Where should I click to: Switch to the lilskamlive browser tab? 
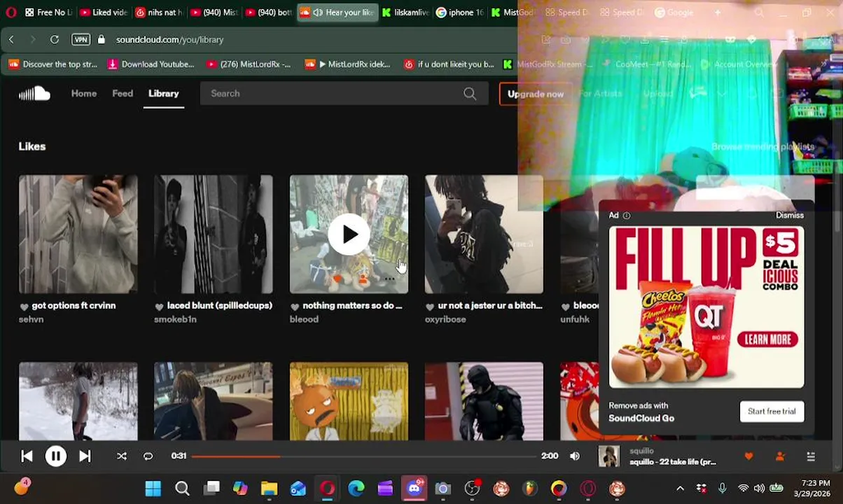pos(405,13)
